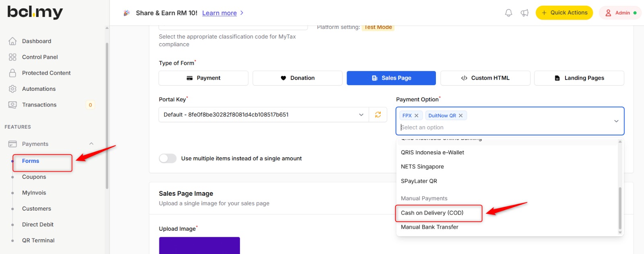Go to Protected Content in sidebar
Image resolution: width=644 pixels, height=254 pixels.
(46, 73)
